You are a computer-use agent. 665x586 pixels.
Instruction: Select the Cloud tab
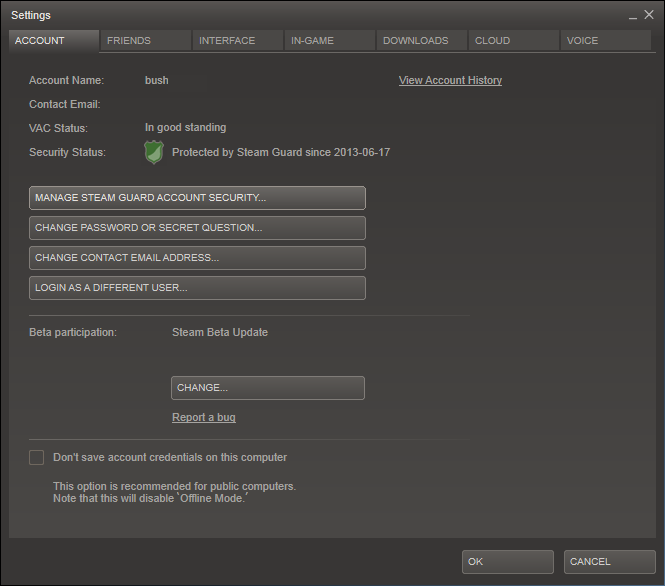pos(514,41)
